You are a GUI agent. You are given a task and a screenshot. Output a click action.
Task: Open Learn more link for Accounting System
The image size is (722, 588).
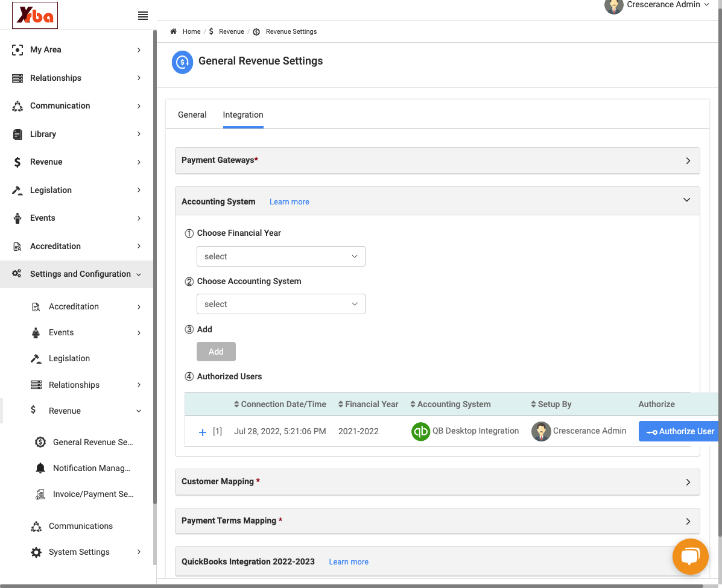click(289, 201)
